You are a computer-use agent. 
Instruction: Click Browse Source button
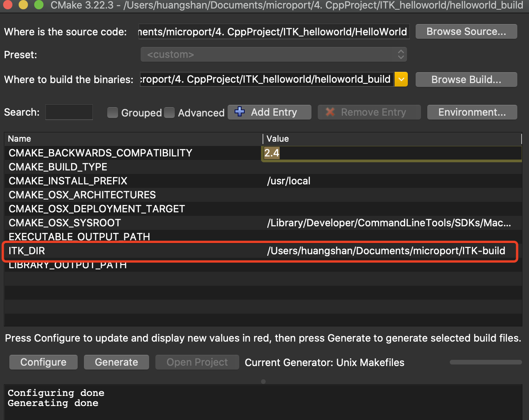(x=466, y=31)
